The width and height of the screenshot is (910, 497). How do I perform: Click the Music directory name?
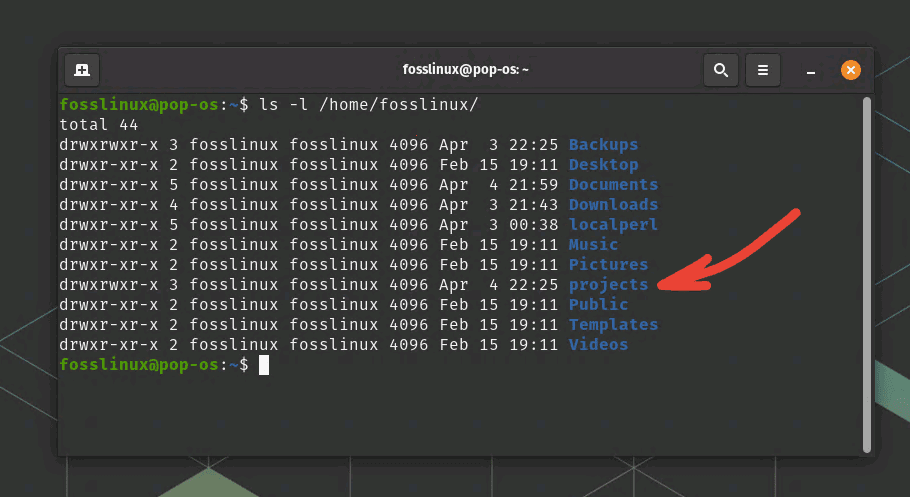point(593,244)
